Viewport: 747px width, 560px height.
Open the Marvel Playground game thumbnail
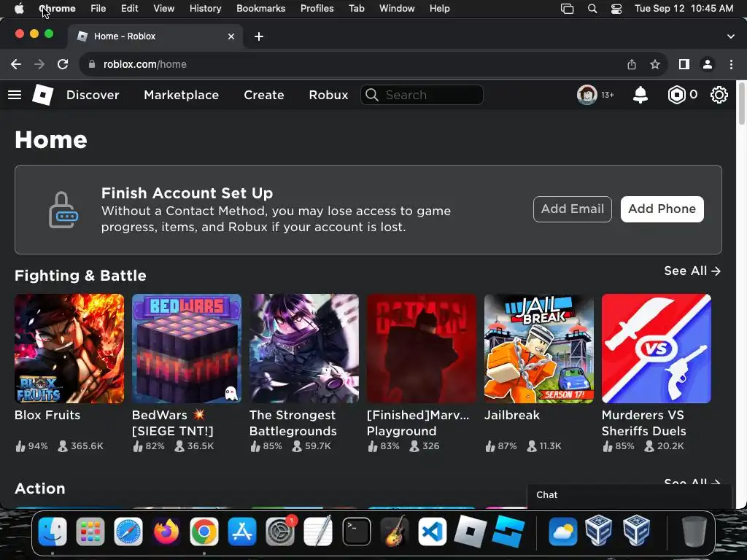tap(422, 349)
